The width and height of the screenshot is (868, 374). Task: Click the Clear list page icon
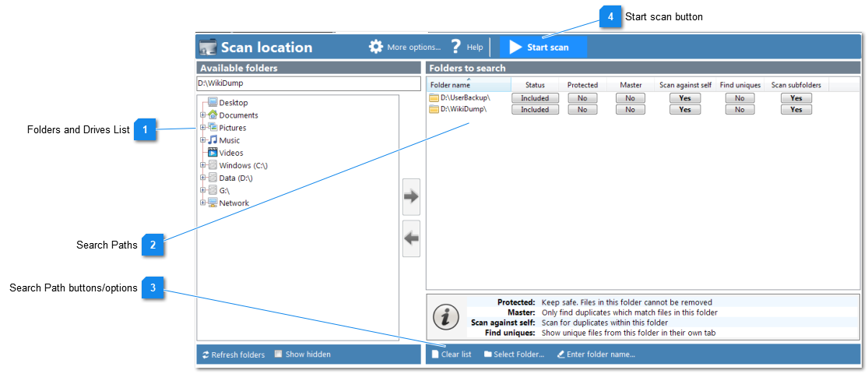(x=435, y=355)
